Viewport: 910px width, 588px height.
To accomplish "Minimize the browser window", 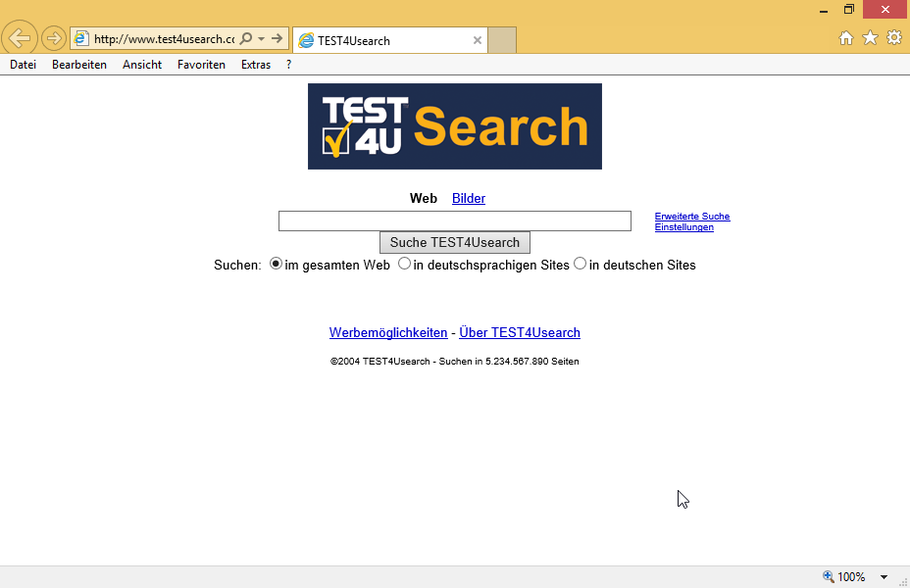I will click(824, 10).
